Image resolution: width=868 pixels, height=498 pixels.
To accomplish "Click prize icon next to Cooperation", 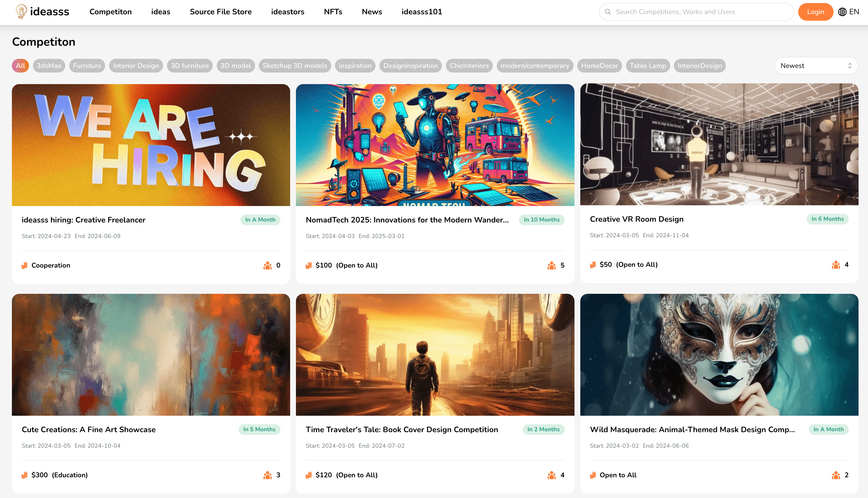I will click(x=25, y=265).
